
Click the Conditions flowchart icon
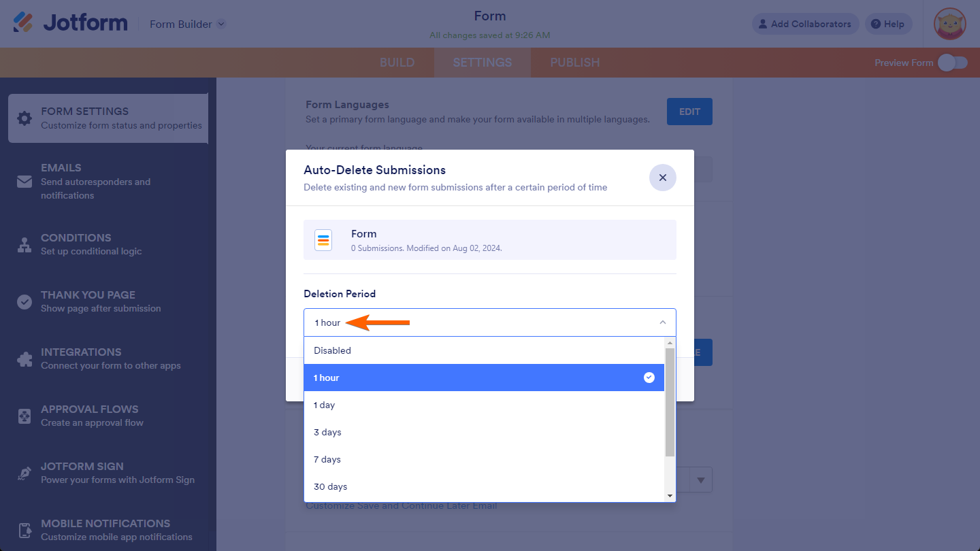click(x=24, y=245)
